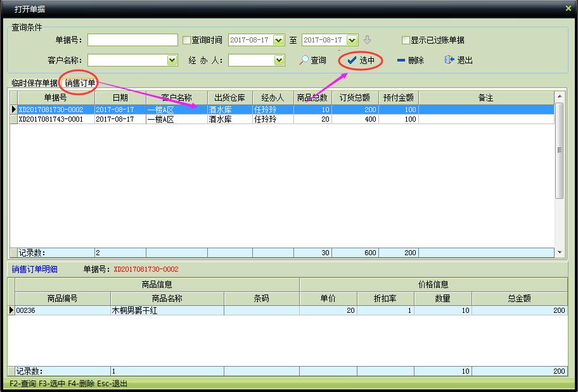The width and height of the screenshot is (578, 392).
Task: Click the order list scroll down arrow
Action: (560, 253)
